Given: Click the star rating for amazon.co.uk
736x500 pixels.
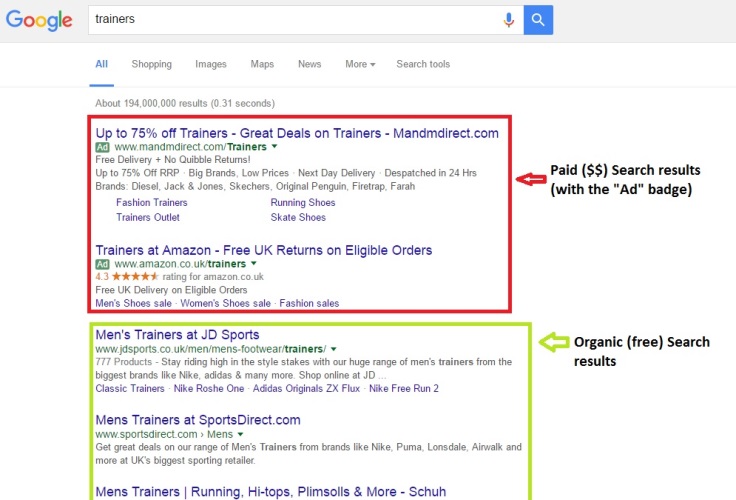Looking at the screenshot, I should point(135,277).
